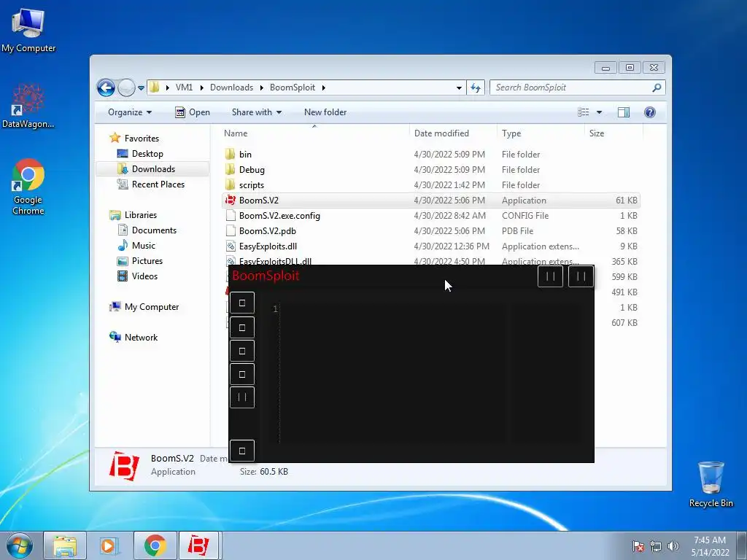Image resolution: width=747 pixels, height=560 pixels.
Task: Select the EasyExploits.dll file
Action: click(430, 246)
